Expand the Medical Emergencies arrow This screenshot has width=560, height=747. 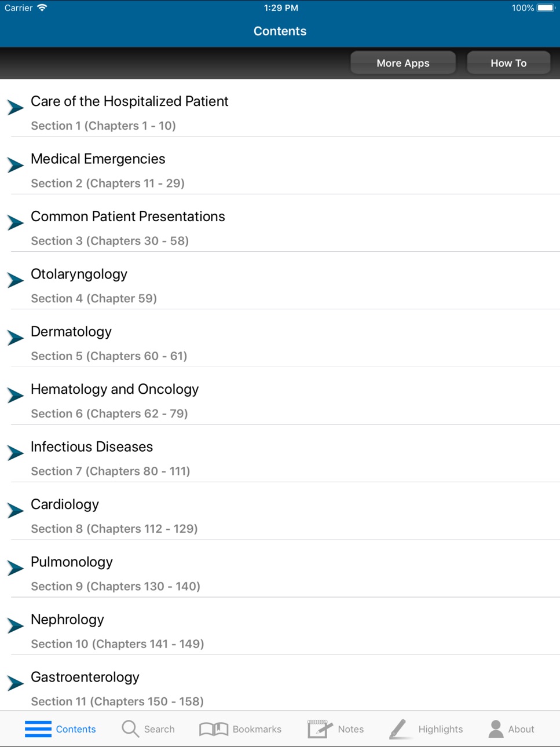tap(16, 164)
